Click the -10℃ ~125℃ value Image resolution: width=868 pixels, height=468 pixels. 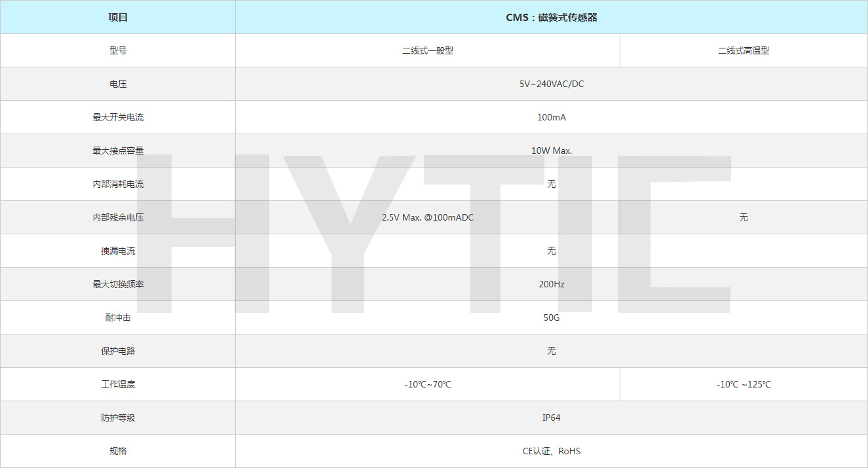[744, 384]
